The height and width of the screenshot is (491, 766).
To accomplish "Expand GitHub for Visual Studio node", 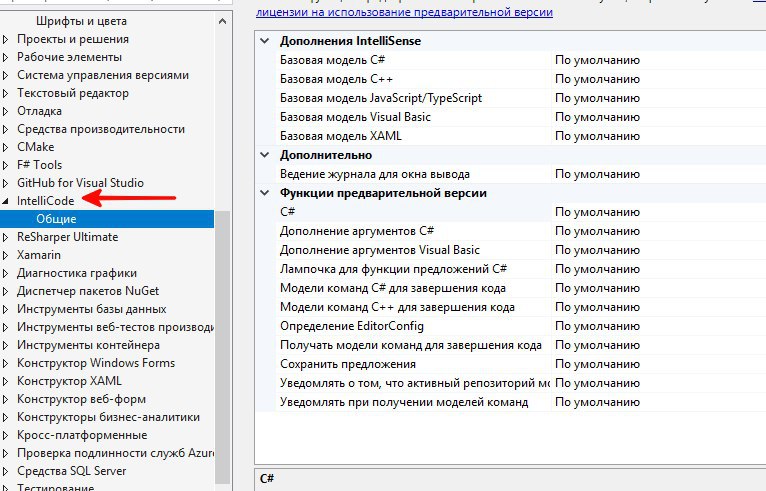I will tap(5, 183).
